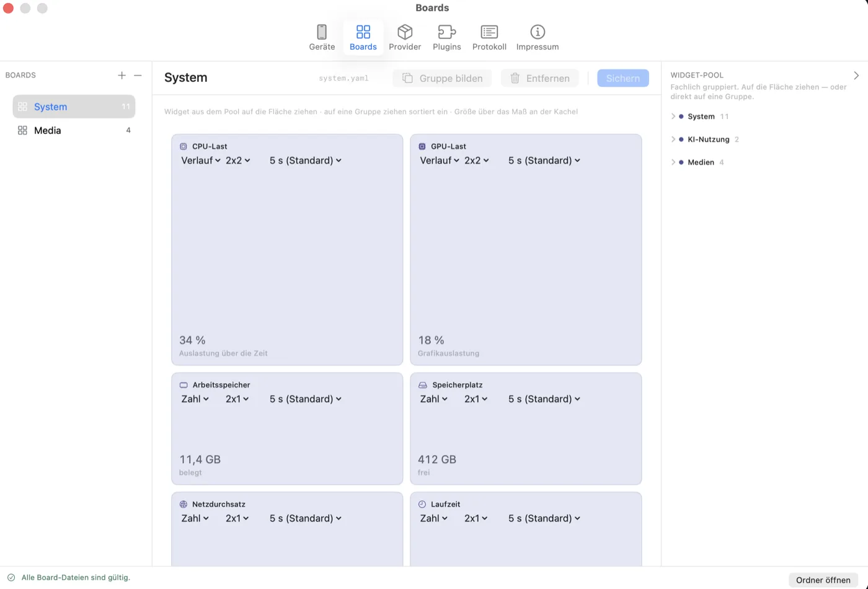Viewport: 868px width, 589px height.
Task: Click the Gruppe bilden button
Action: point(442,78)
